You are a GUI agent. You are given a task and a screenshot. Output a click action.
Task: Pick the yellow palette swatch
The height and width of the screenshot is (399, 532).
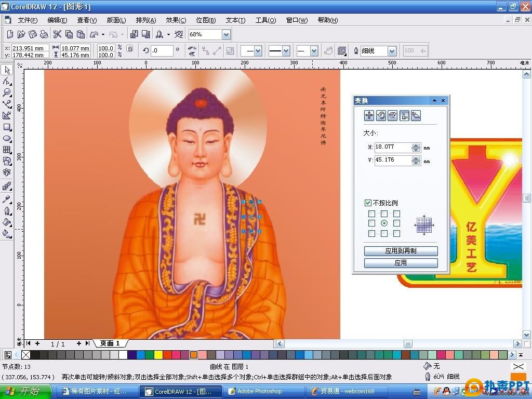point(158,355)
